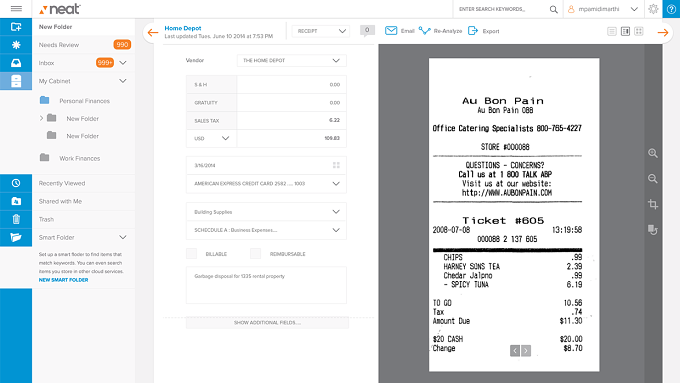Open the help question mark icon

[x=671, y=9]
